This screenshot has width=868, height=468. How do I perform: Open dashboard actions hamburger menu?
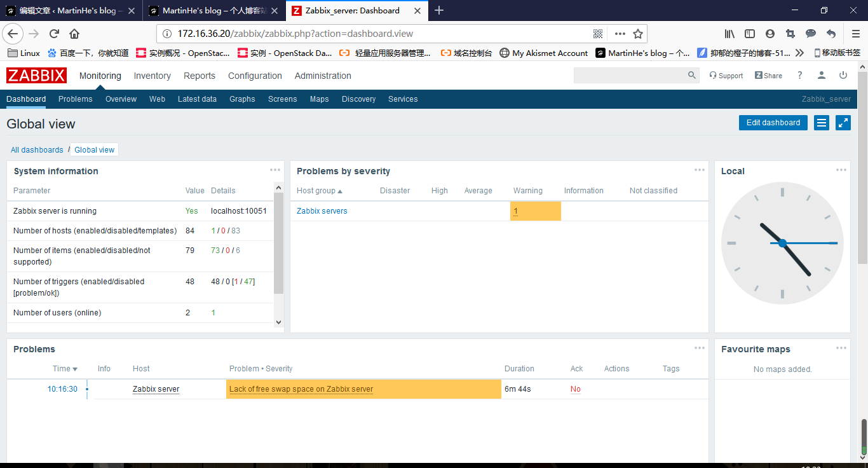pos(822,123)
